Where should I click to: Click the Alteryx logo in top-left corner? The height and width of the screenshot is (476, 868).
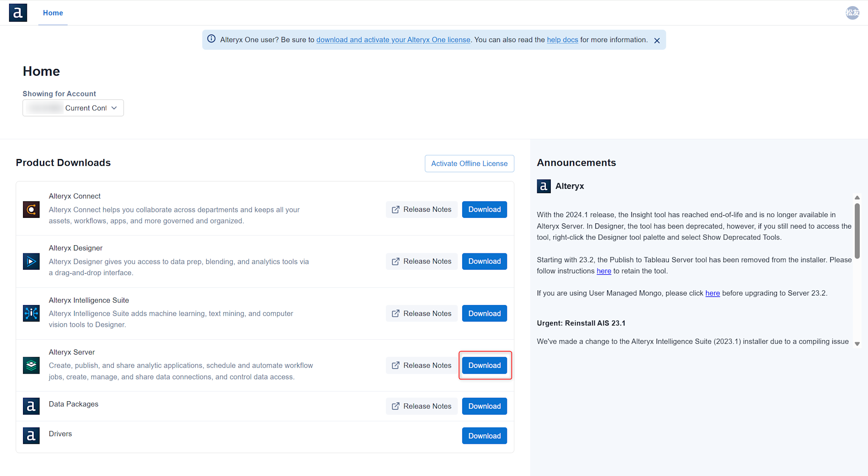point(18,13)
